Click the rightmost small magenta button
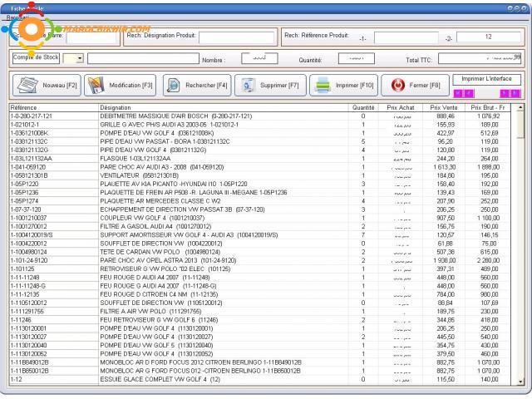532x399 pixels. pyautogui.click(x=515, y=93)
